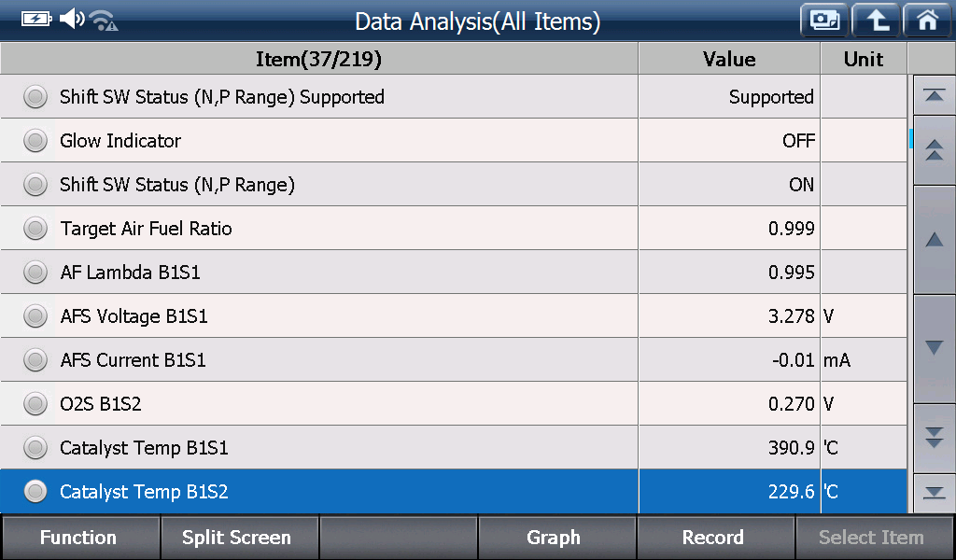The width and height of the screenshot is (956, 560).
Task: Click the Value column header
Action: pos(729,59)
